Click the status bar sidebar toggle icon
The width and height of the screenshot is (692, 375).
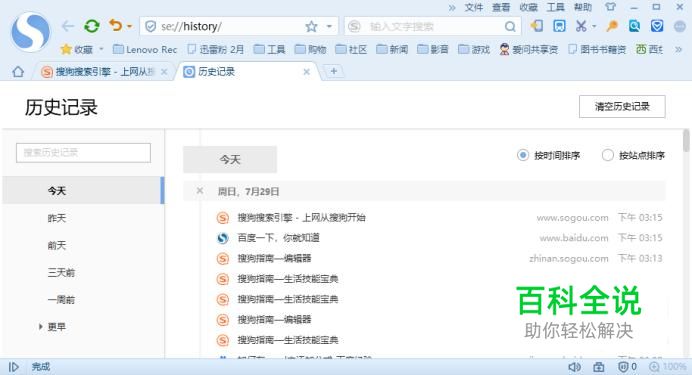(14, 367)
